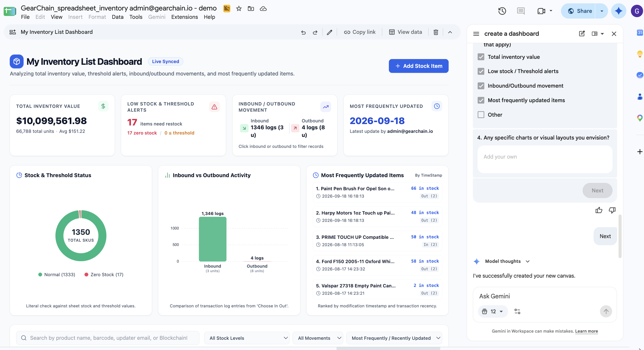Open the View menu
Image resolution: width=644 pixels, height=350 pixels.
(56, 17)
